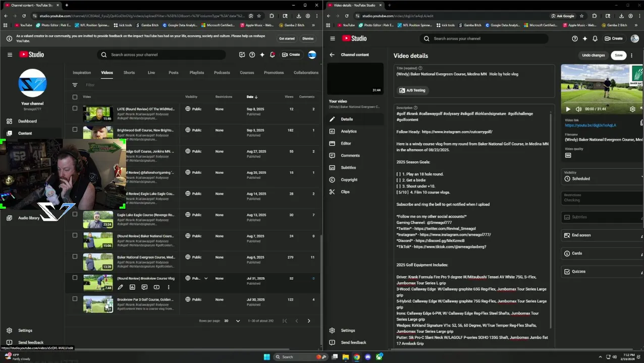644x363 pixels.
Task: Click Help icon in right Studio header
Action: [575, 38]
